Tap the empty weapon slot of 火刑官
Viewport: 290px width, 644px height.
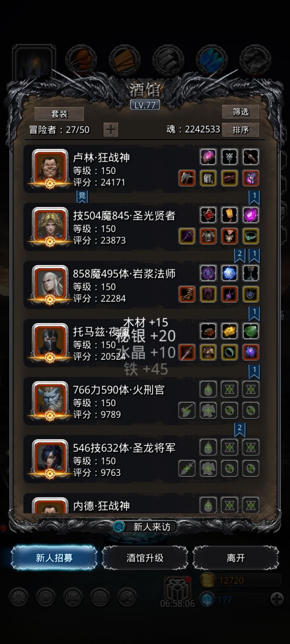(187, 410)
